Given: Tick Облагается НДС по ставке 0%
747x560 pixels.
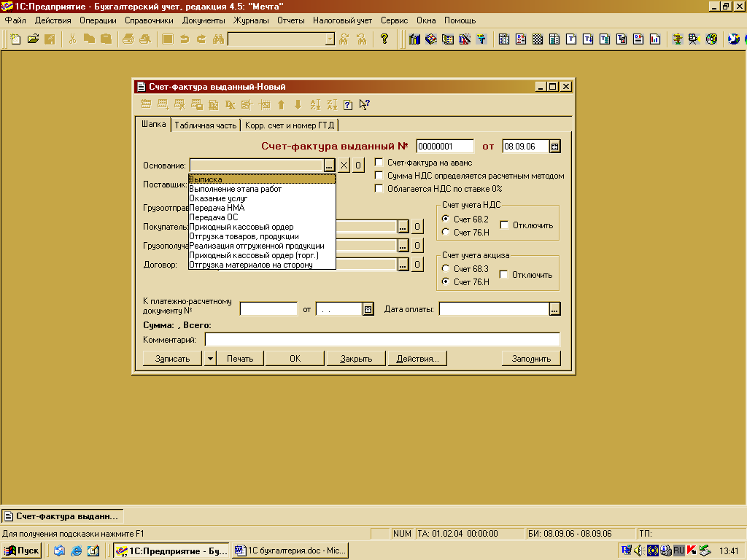Looking at the screenshot, I should pyautogui.click(x=379, y=189).
